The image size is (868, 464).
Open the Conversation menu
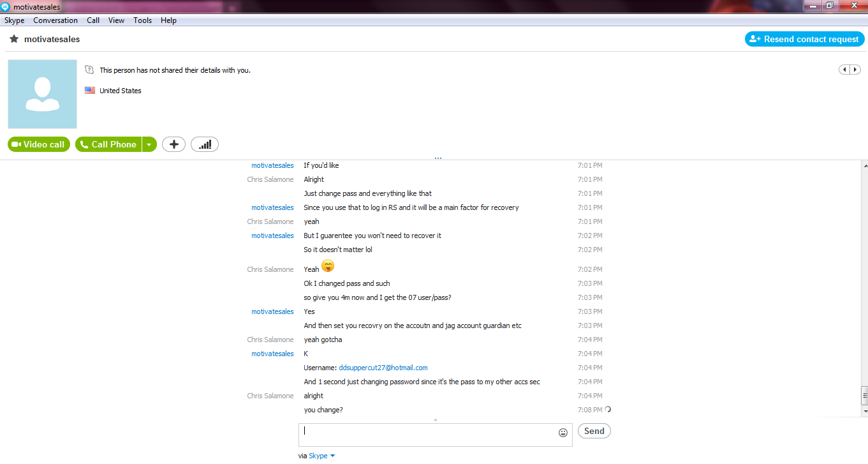click(55, 20)
